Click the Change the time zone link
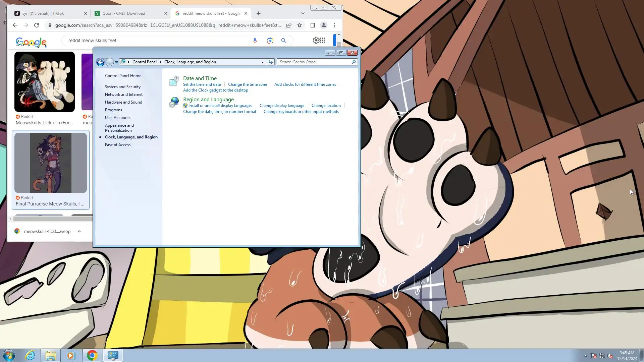 pyautogui.click(x=248, y=84)
